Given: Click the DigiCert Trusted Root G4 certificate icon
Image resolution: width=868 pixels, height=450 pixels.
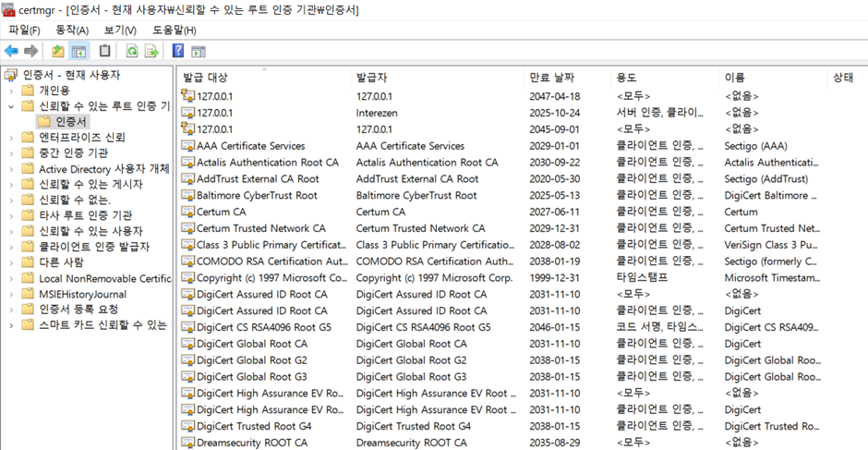Looking at the screenshot, I should (188, 427).
